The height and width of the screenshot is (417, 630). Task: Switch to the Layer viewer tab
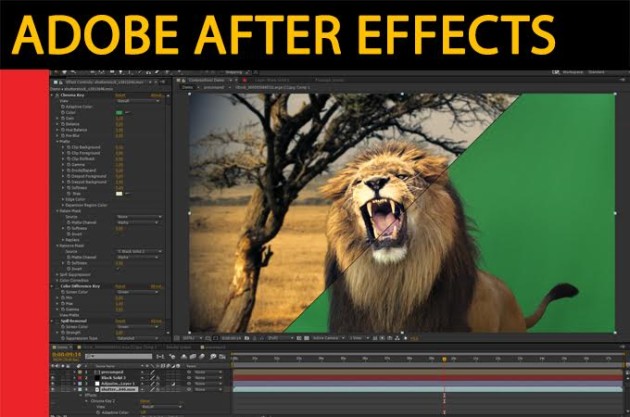point(272,80)
